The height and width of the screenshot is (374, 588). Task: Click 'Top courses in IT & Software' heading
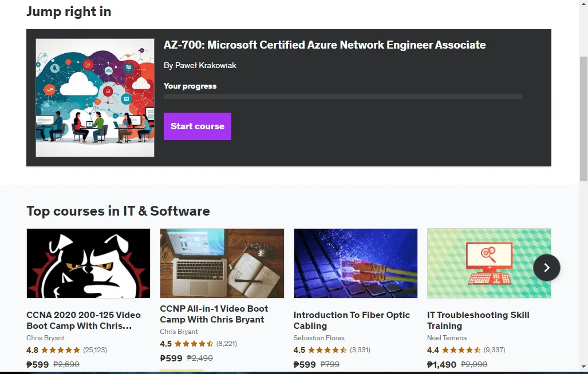[x=118, y=211]
